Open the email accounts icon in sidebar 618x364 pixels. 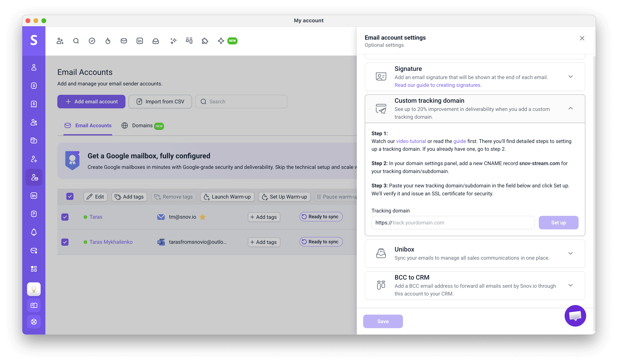point(34,177)
